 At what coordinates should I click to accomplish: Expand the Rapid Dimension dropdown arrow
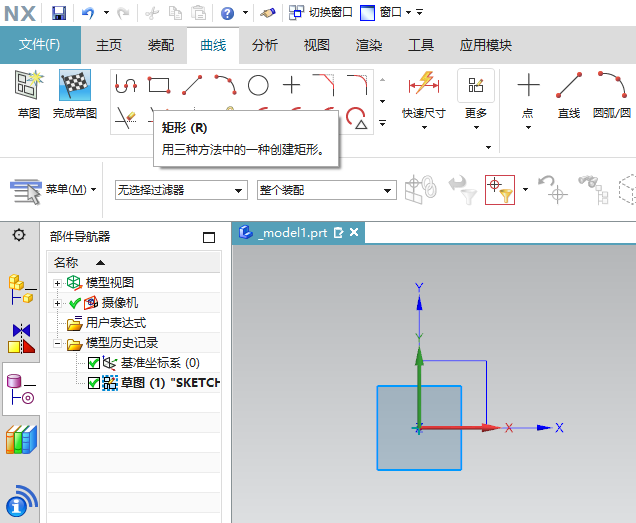424,127
